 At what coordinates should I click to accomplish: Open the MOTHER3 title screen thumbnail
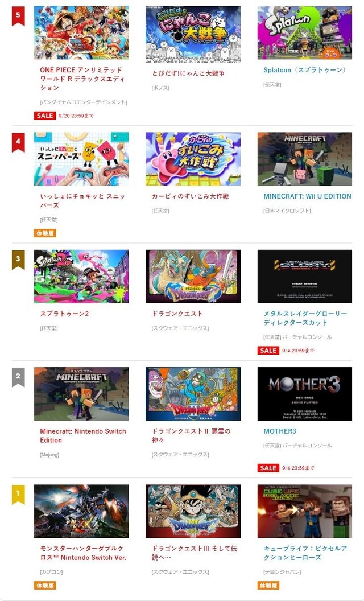305,394
